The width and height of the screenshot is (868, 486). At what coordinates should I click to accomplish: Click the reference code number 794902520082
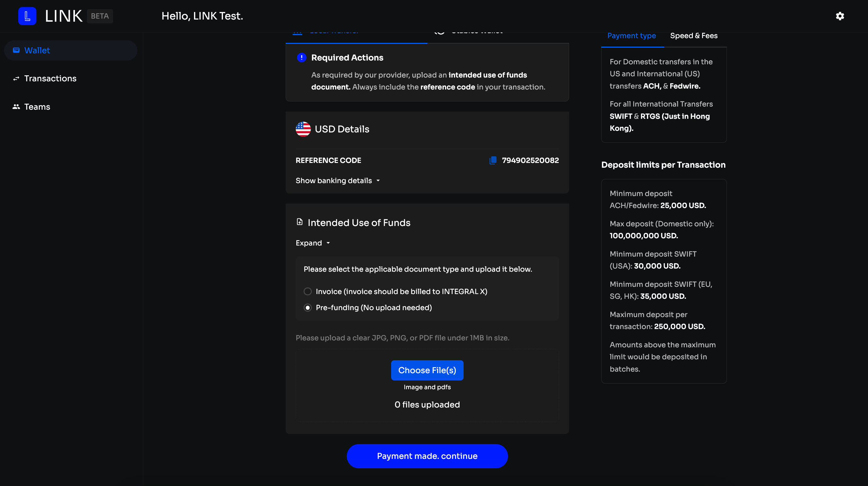530,160
